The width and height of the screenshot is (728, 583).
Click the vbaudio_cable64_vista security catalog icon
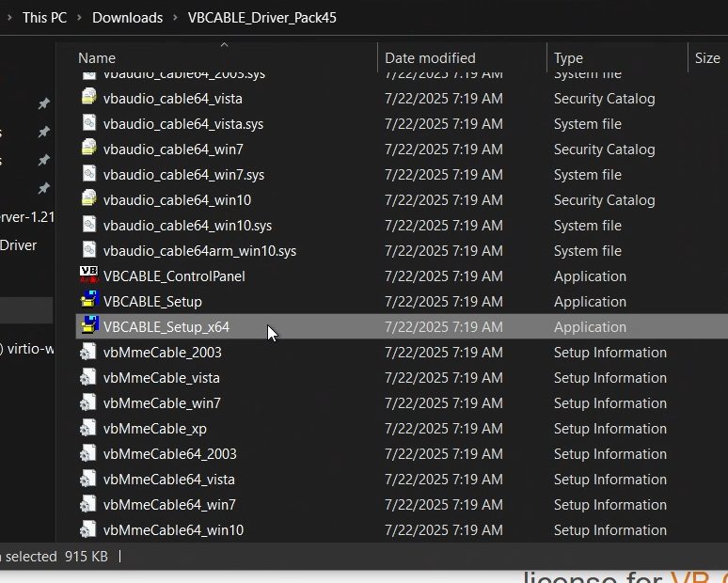[x=88, y=97]
